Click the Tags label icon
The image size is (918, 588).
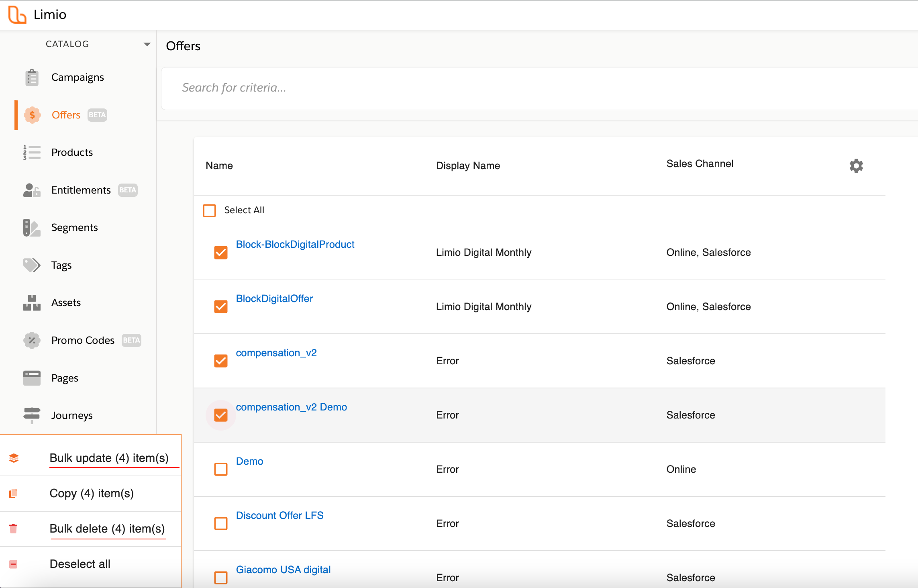[32, 265]
